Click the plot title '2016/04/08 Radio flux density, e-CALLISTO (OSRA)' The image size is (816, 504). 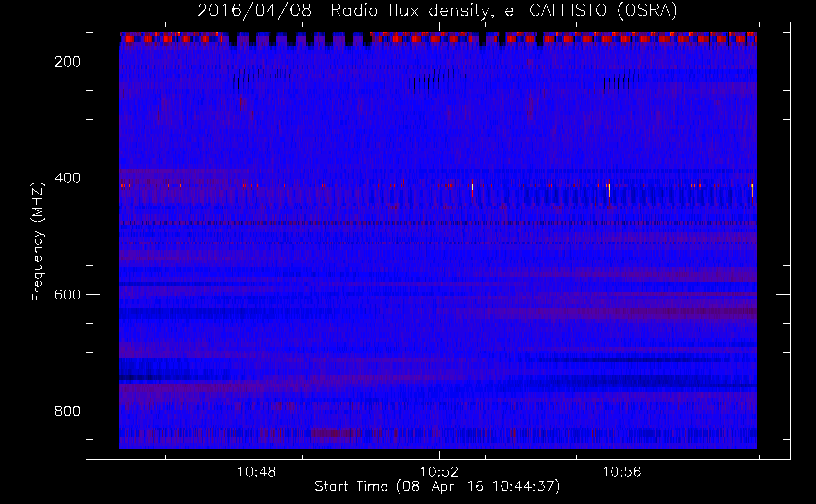pos(437,11)
